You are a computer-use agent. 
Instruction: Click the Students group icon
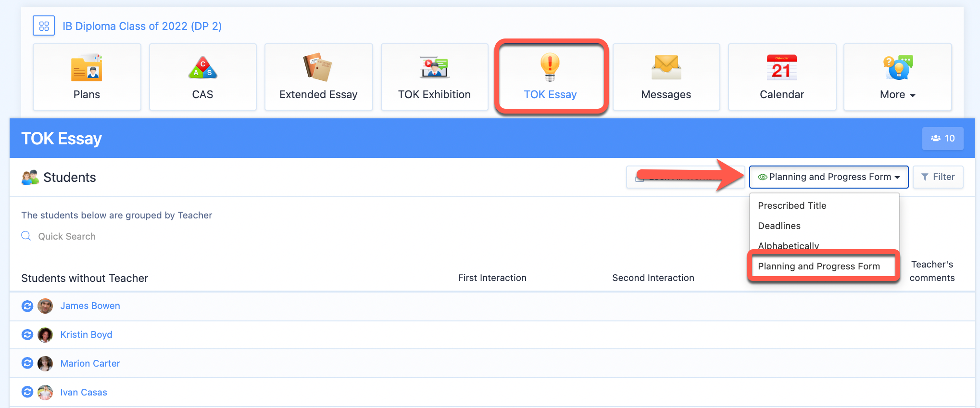[x=30, y=178]
